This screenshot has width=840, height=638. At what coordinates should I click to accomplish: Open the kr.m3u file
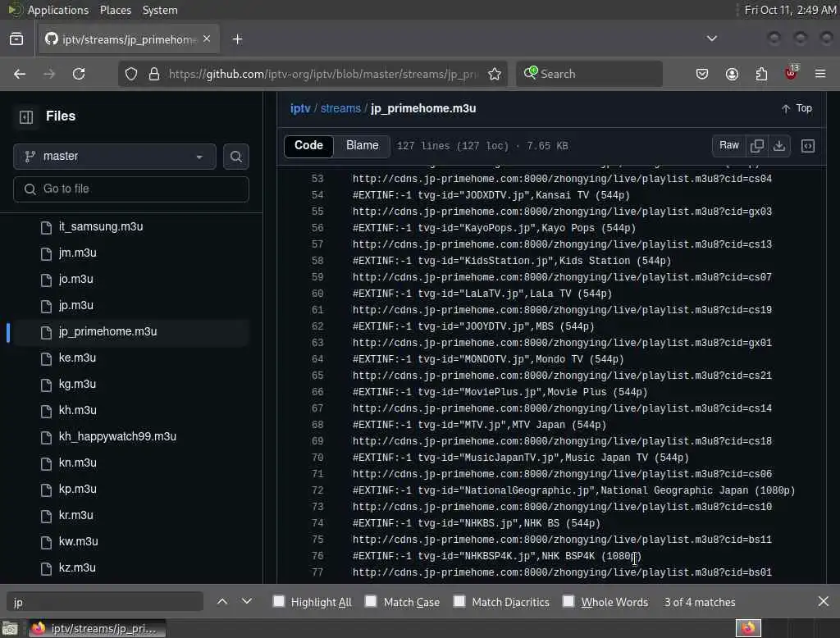point(76,515)
